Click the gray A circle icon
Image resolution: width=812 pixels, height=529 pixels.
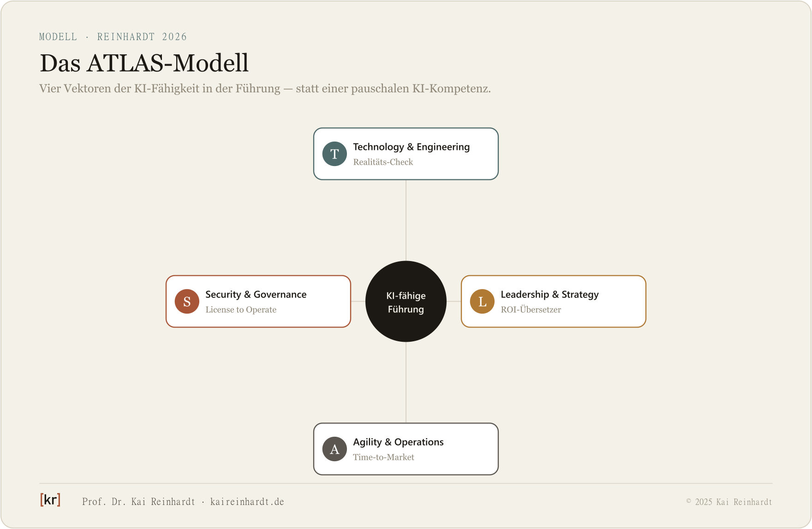[334, 449]
